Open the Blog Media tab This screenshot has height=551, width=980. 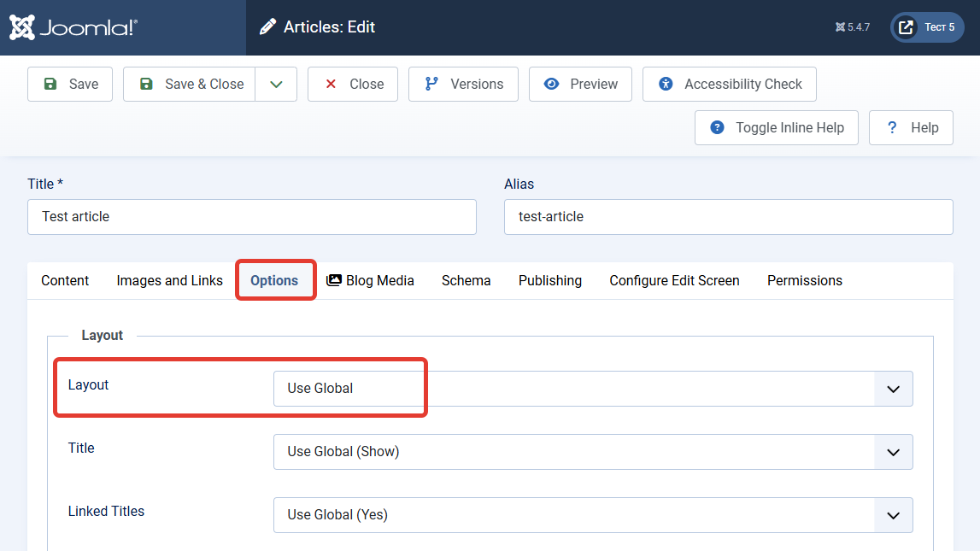pos(370,280)
